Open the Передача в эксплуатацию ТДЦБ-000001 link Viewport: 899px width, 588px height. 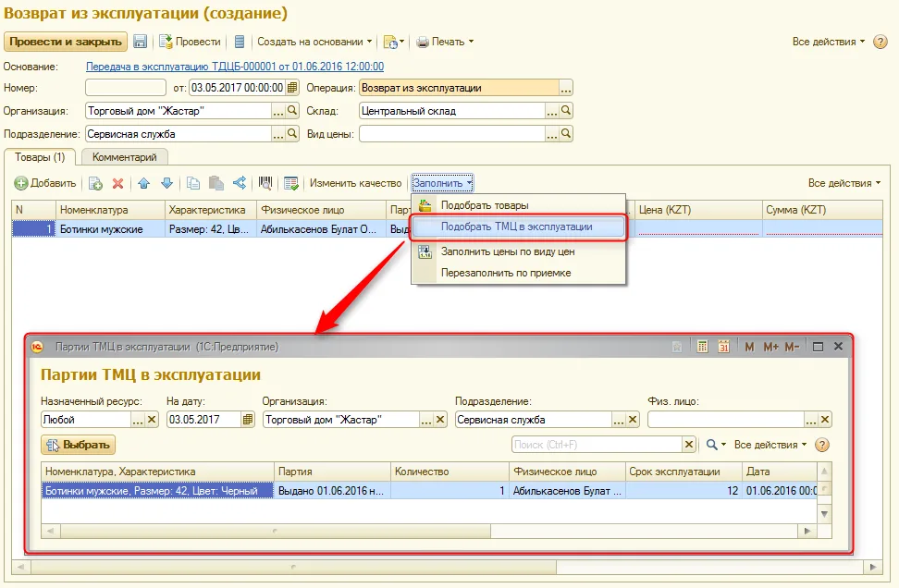point(235,67)
